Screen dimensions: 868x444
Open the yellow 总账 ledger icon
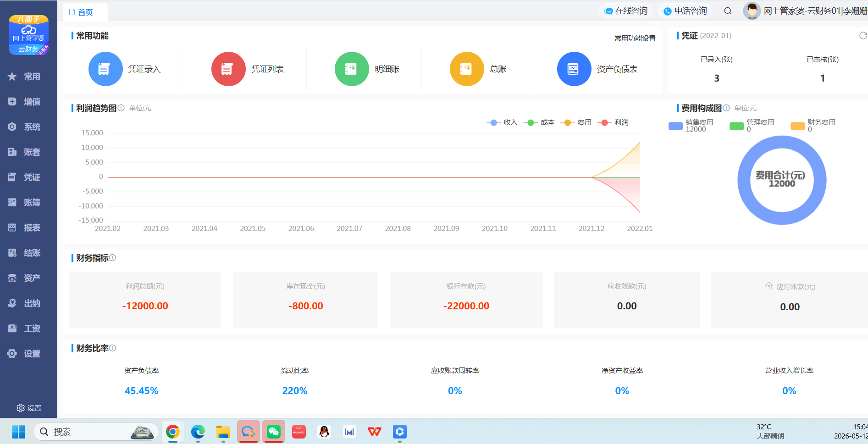[467, 69]
